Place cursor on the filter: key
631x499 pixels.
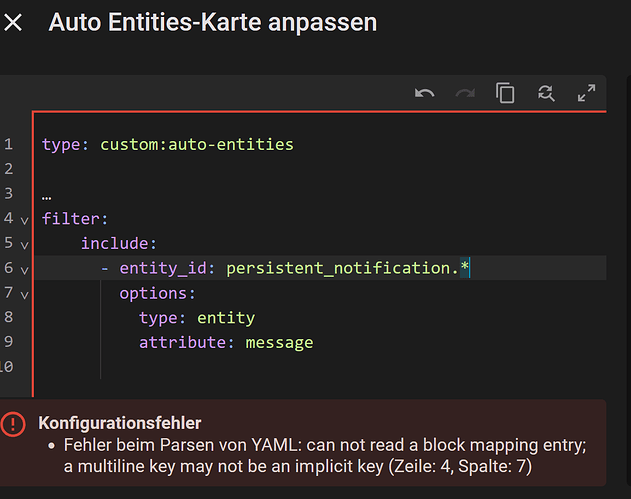pyautogui.click(x=75, y=219)
